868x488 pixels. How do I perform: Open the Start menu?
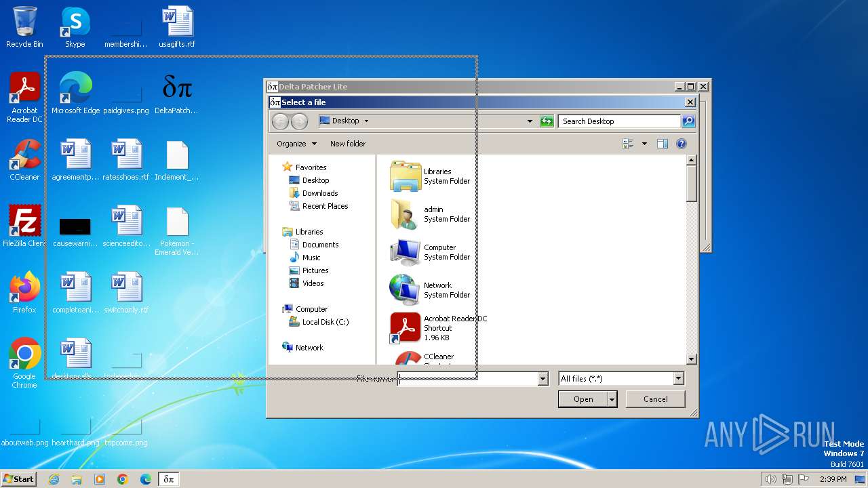(18, 479)
